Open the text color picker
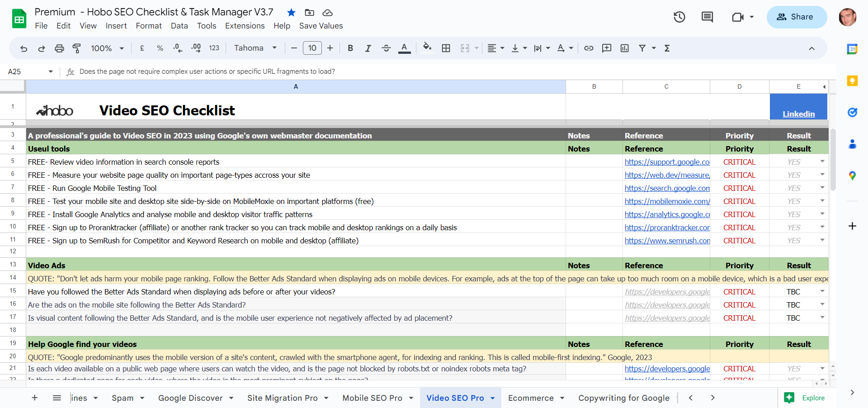The image size is (868, 408). pyautogui.click(x=404, y=48)
